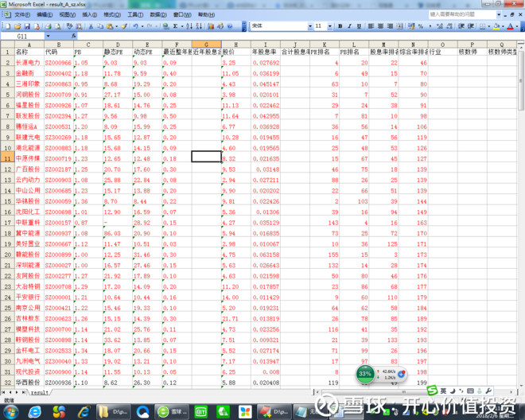Select the result sheet tab
525x420 pixels.
[x=40, y=392]
